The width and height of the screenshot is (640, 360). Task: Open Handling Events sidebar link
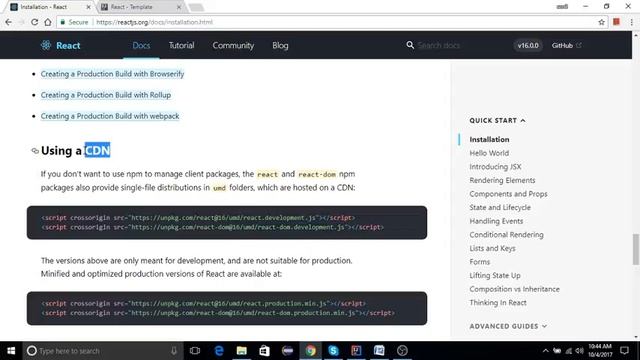496,221
